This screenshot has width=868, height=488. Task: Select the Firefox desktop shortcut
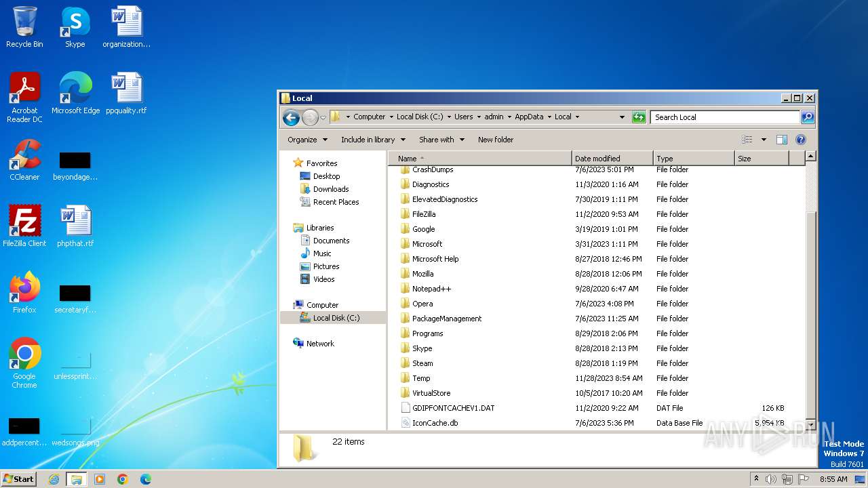click(x=24, y=293)
